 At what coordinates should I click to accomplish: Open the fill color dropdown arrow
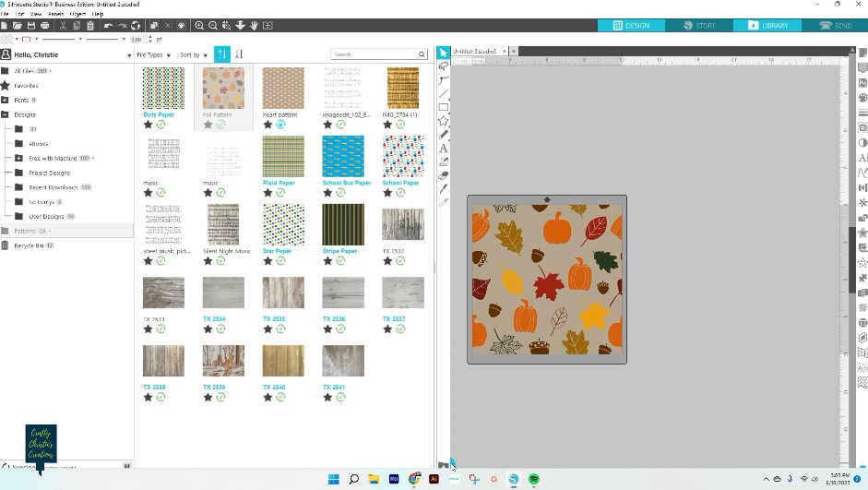(x=17, y=40)
